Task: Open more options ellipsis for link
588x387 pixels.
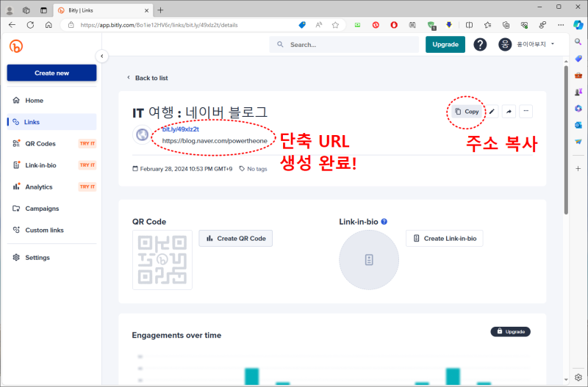Action: coord(526,112)
